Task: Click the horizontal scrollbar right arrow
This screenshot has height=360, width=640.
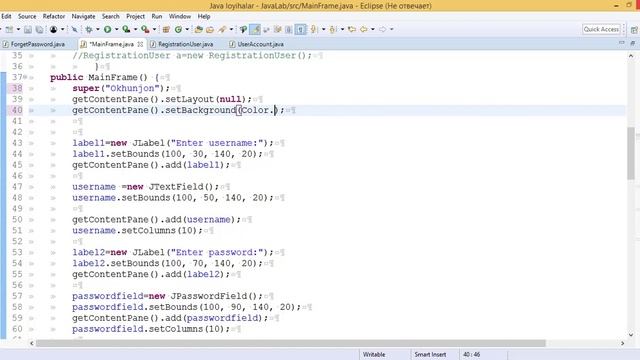Action: tap(622, 343)
